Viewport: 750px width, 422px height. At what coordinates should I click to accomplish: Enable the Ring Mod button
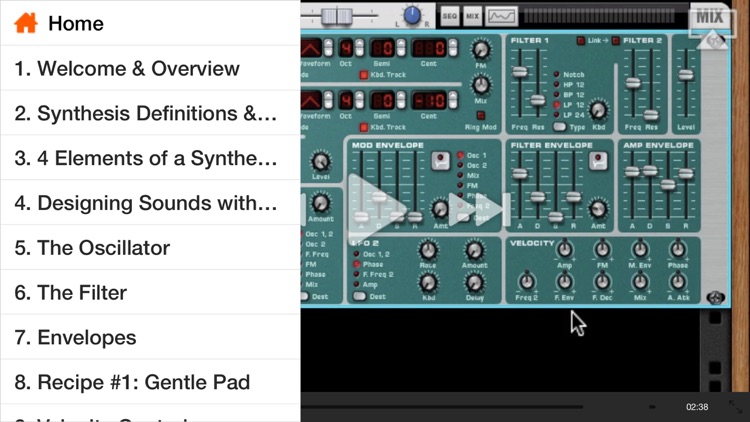tap(481, 115)
